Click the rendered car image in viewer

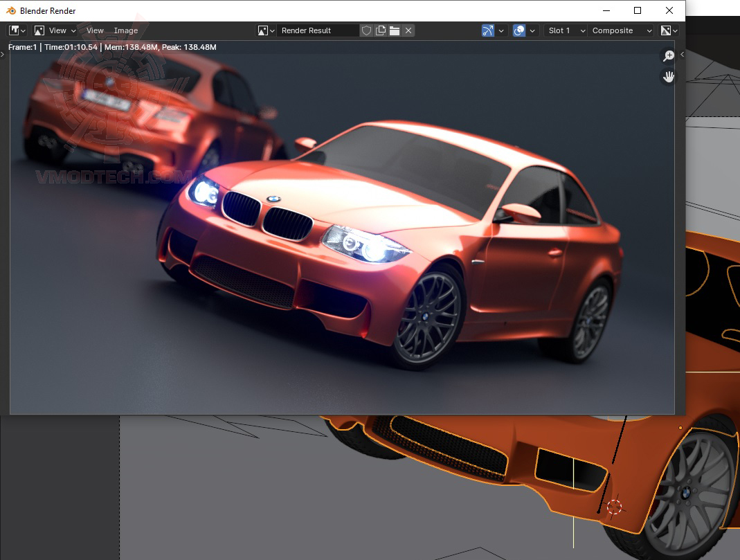[x=342, y=228]
